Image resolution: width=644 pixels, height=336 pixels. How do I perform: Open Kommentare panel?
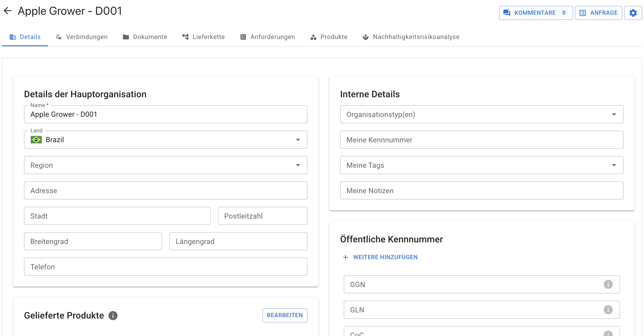coord(536,13)
